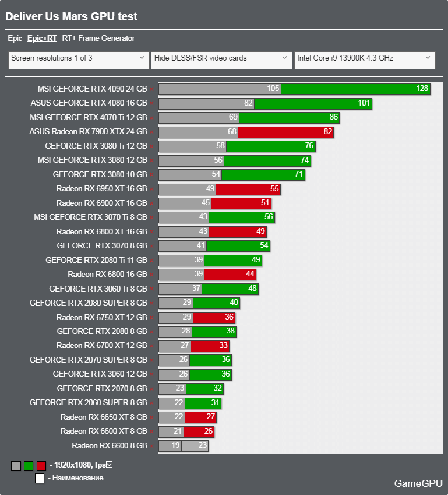This screenshot has width=448, height=495.
Task: Remove GEFORCE RTX 2080 Ti 11 GB via x icon
Action: point(151,261)
